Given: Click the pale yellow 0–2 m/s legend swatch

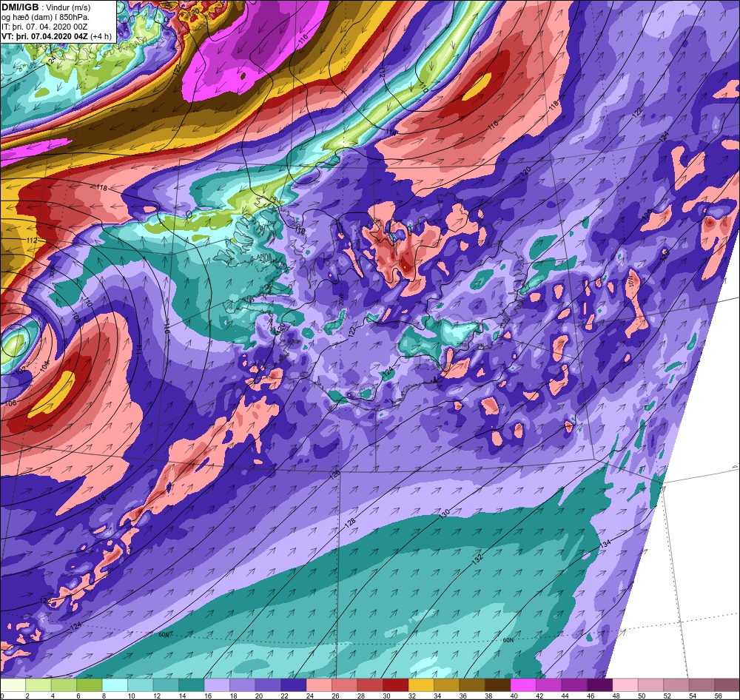Looking at the screenshot, I should click(x=13, y=684).
